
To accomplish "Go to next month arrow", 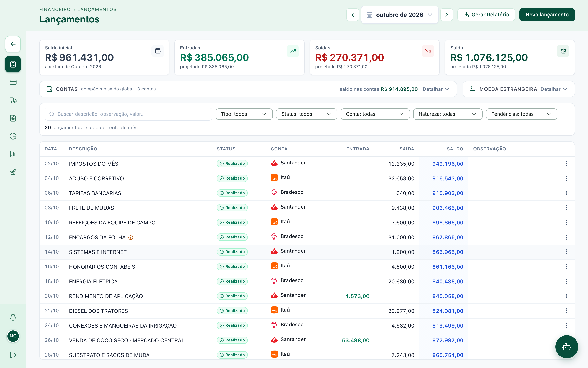I will (447, 15).
